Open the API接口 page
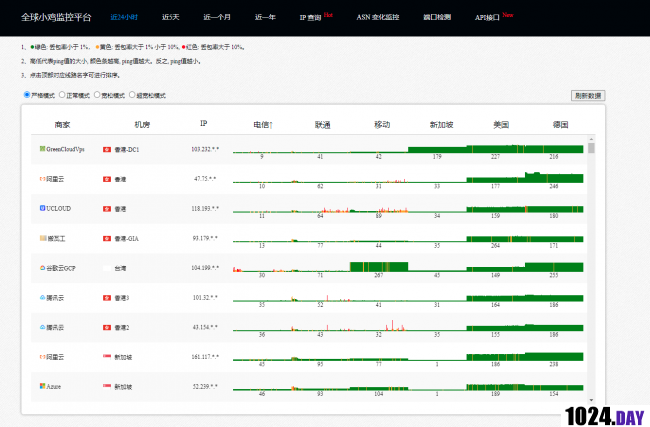This screenshot has height=427, width=650. point(487,17)
